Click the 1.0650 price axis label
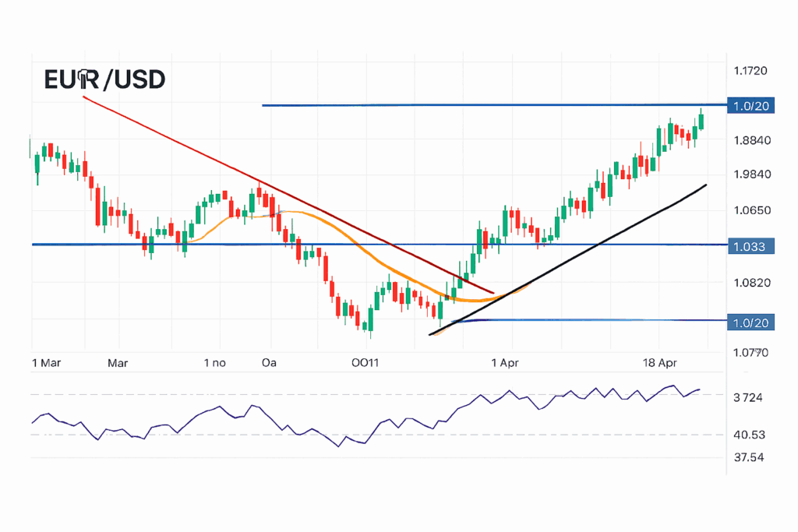Image resolution: width=798 pixels, height=532 pixels. tap(750, 210)
